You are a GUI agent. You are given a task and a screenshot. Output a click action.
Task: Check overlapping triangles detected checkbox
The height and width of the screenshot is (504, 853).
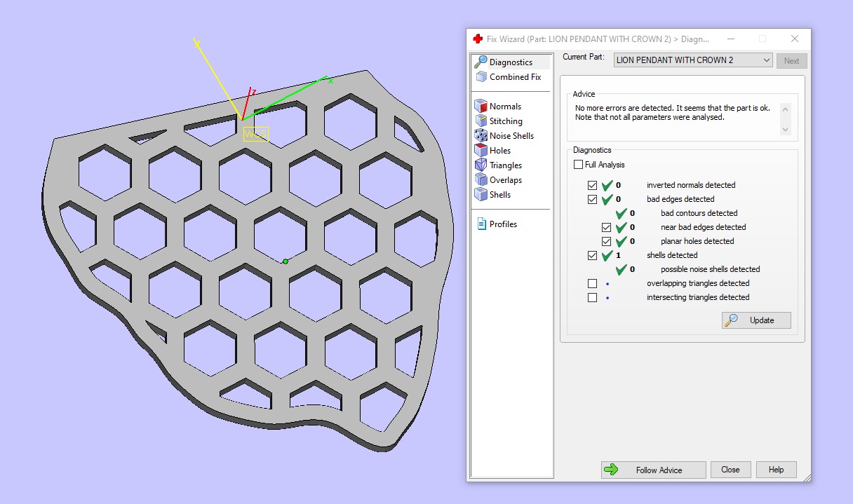pos(592,284)
